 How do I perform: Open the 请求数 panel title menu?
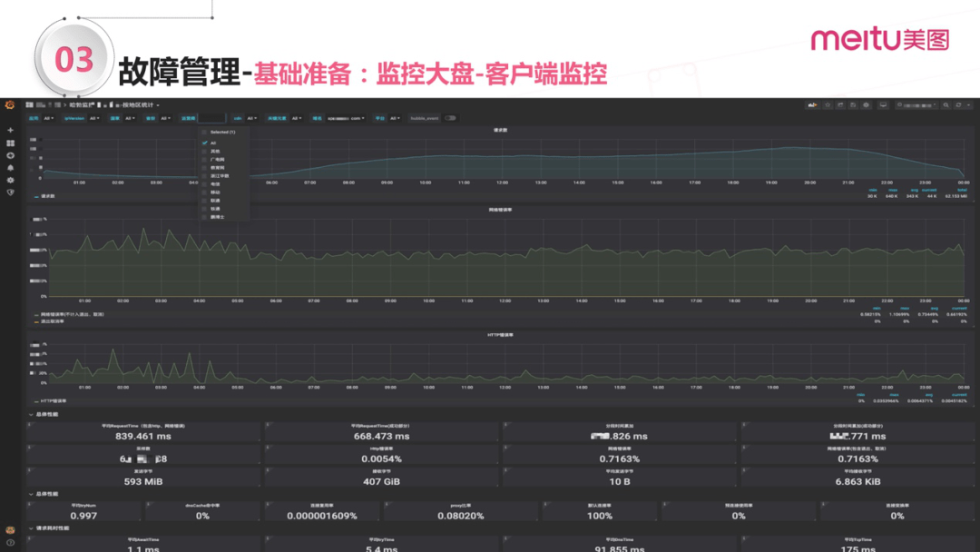(x=500, y=131)
